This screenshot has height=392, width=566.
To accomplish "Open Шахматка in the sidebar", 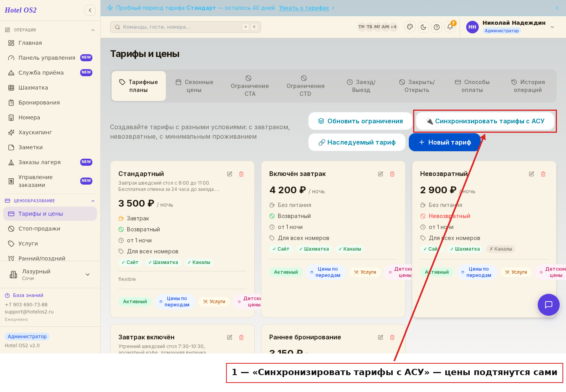I will [x=50, y=88].
